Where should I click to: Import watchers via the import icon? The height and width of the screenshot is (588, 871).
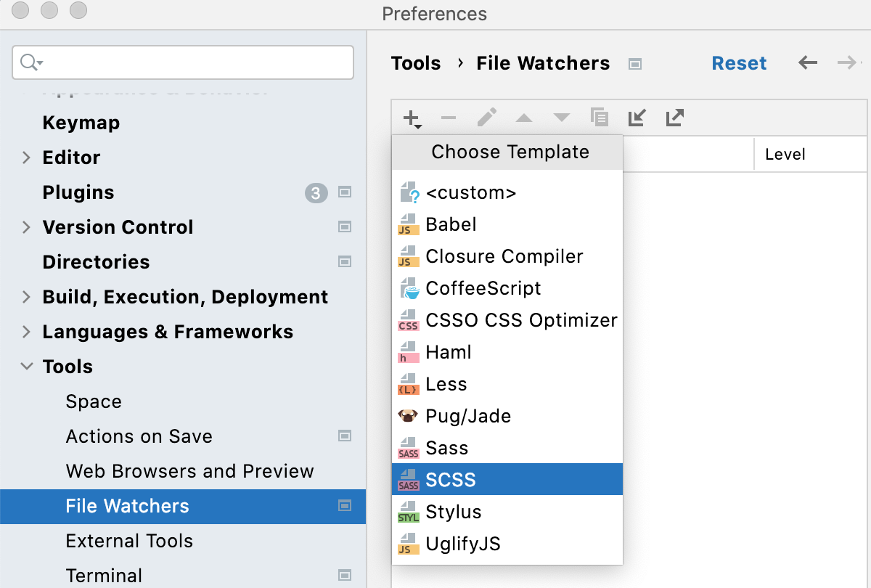637,117
